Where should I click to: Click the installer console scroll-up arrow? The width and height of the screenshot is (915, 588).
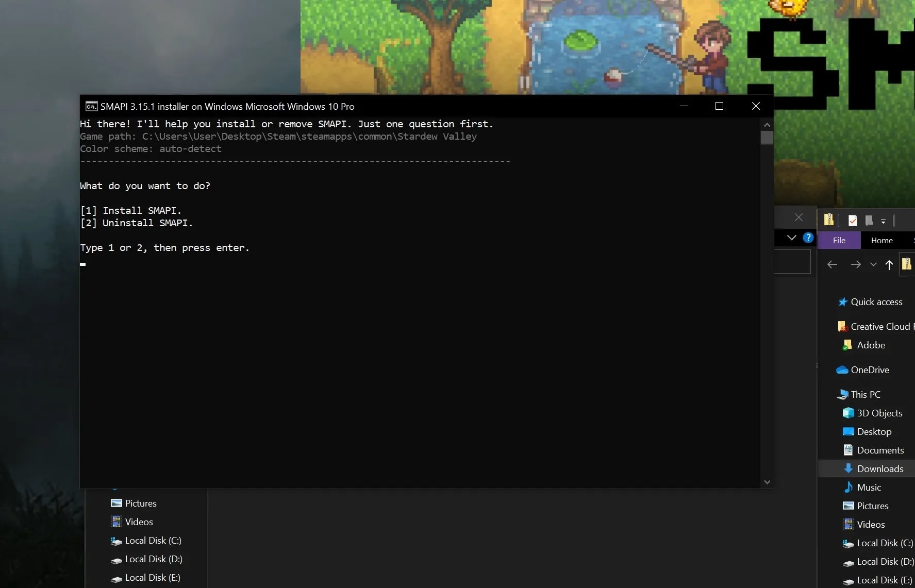point(767,124)
